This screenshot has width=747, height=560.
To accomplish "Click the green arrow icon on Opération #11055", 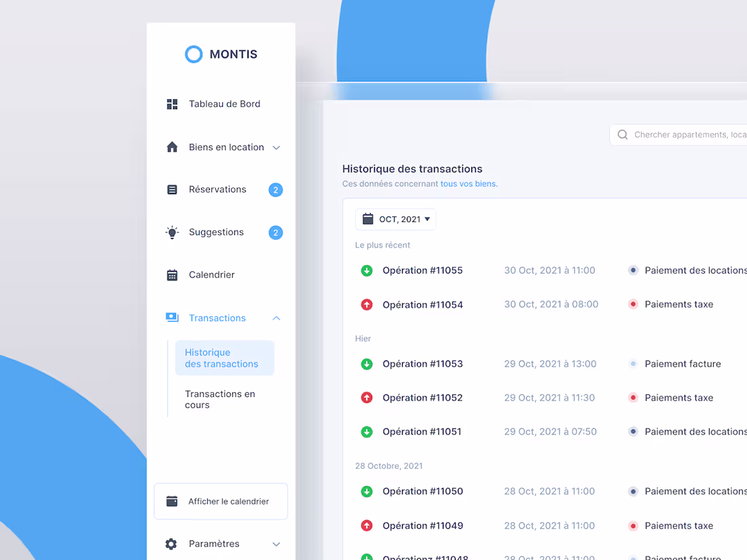I will (367, 270).
